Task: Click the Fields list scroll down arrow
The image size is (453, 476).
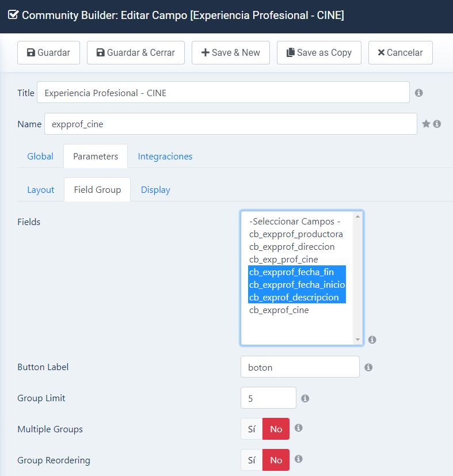Action: point(357,340)
